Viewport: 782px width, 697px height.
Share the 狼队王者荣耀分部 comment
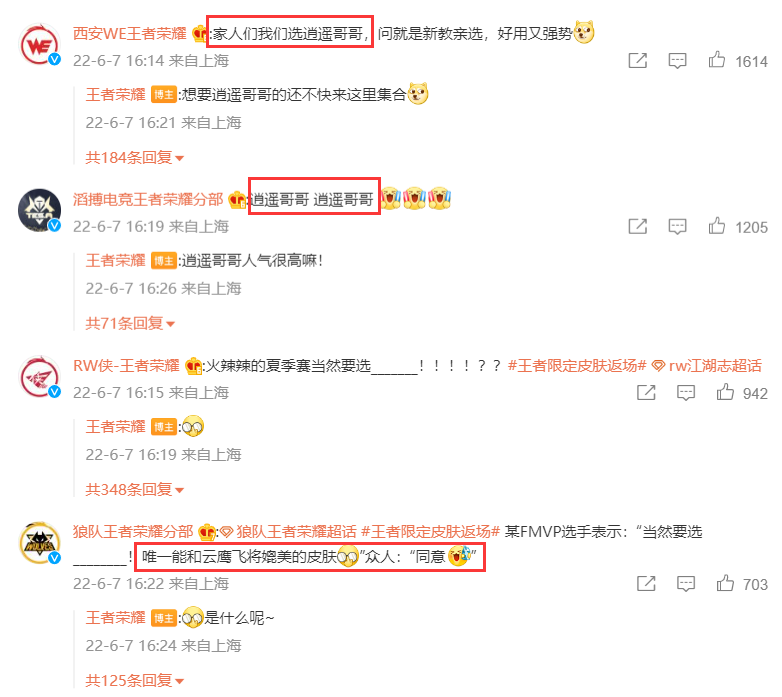click(x=646, y=584)
